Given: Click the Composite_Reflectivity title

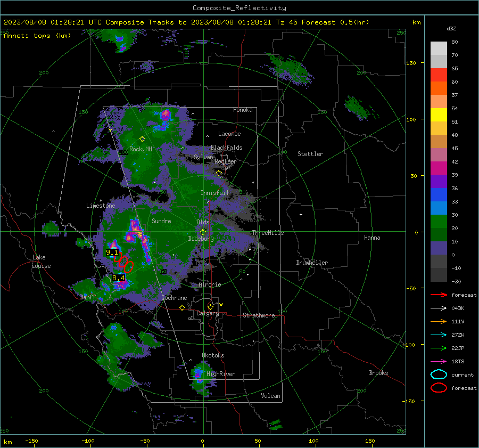Looking at the screenshot, I should [239, 8].
